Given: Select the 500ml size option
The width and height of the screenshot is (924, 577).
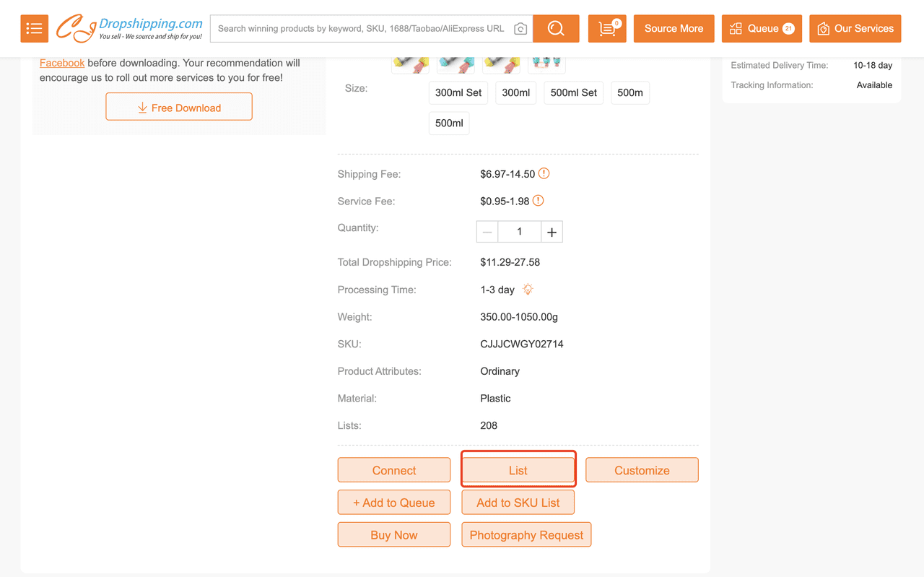Looking at the screenshot, I should pos(449,123).
